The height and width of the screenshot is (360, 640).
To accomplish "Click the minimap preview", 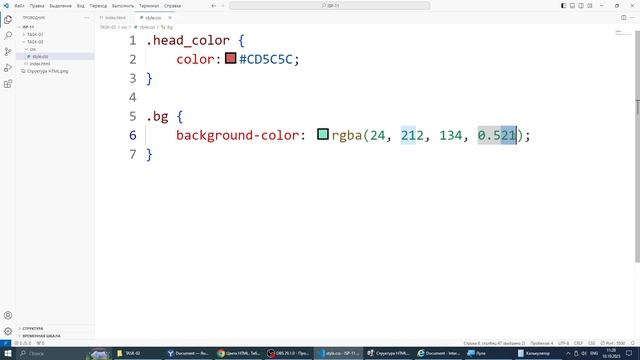I will pyautogui.click(x=623, y=33).
